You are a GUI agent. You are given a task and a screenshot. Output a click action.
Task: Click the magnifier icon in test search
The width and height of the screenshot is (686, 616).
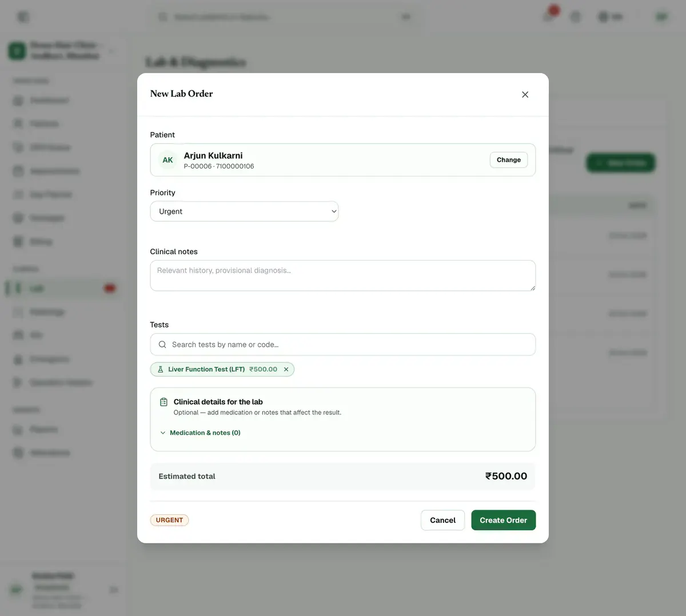pyautogui.click(x=162, y=345)
